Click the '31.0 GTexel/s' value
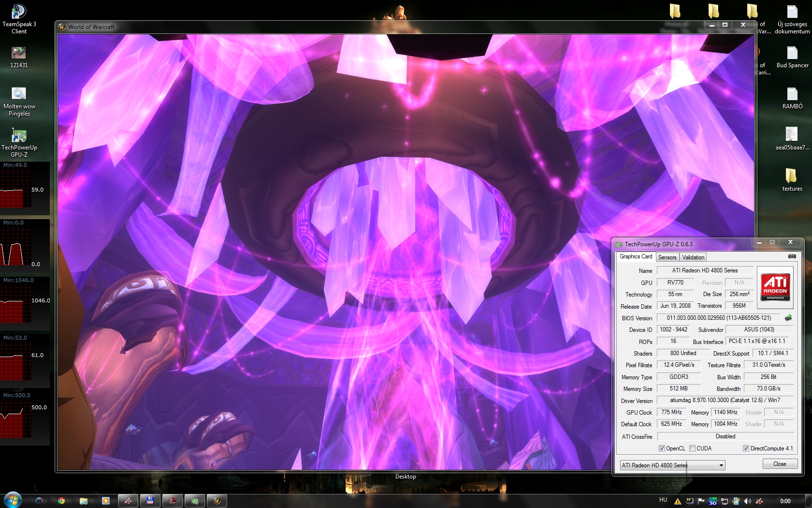The width and height of the screenshot is (812, 508). 768,365
